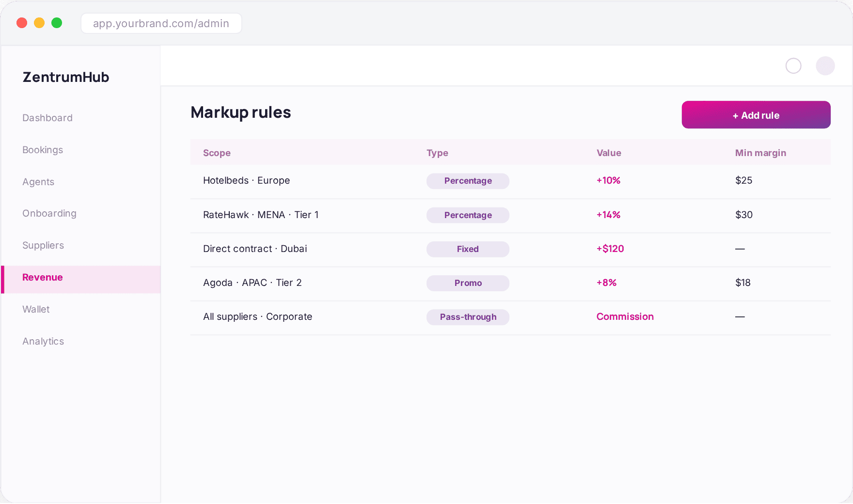Click the app.yourbrand.com/admin address field
This screenshot has width=853, height=504.
click(x=161, y=23)
